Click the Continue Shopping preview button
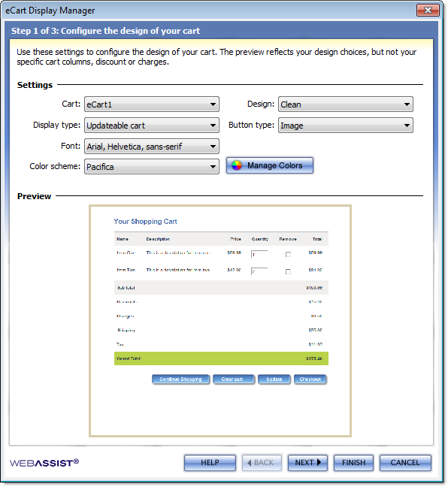Image resolution: width=448 pixels, height=487 pixels. point(181,380)
